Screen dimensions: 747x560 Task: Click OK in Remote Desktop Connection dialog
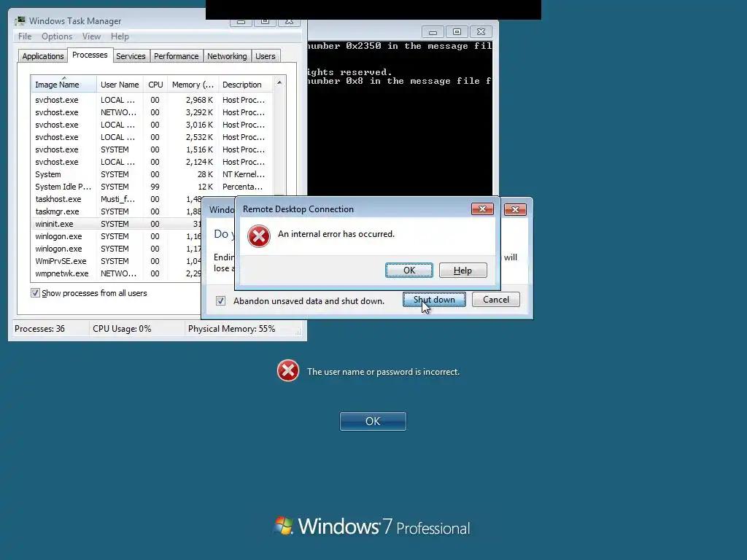point(409,270)
